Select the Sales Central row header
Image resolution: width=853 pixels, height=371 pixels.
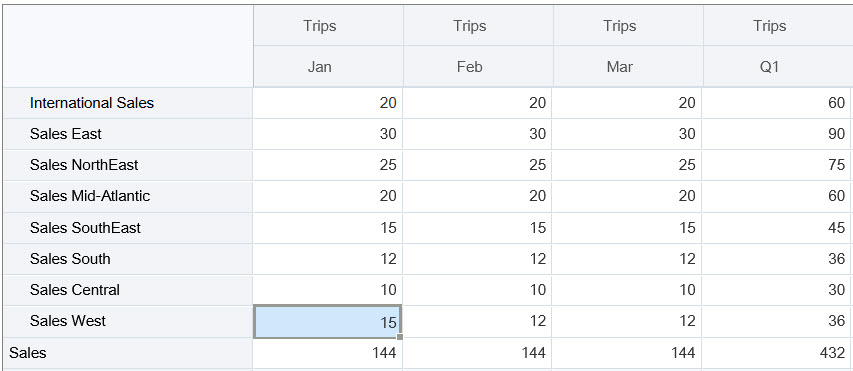tap(128, 290)
